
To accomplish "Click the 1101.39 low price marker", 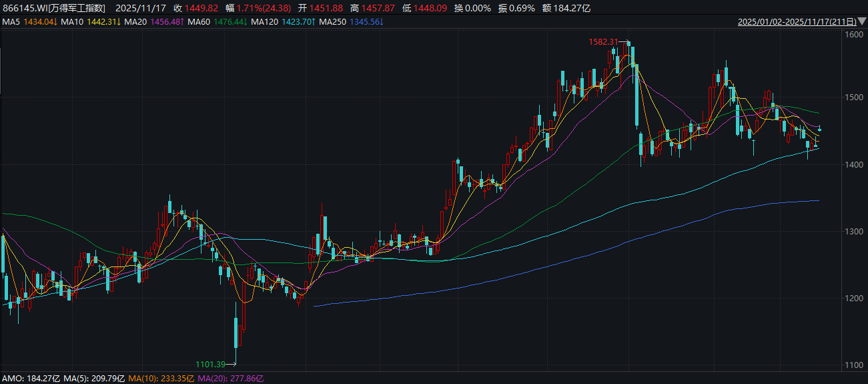I will (x=211, y=364).
